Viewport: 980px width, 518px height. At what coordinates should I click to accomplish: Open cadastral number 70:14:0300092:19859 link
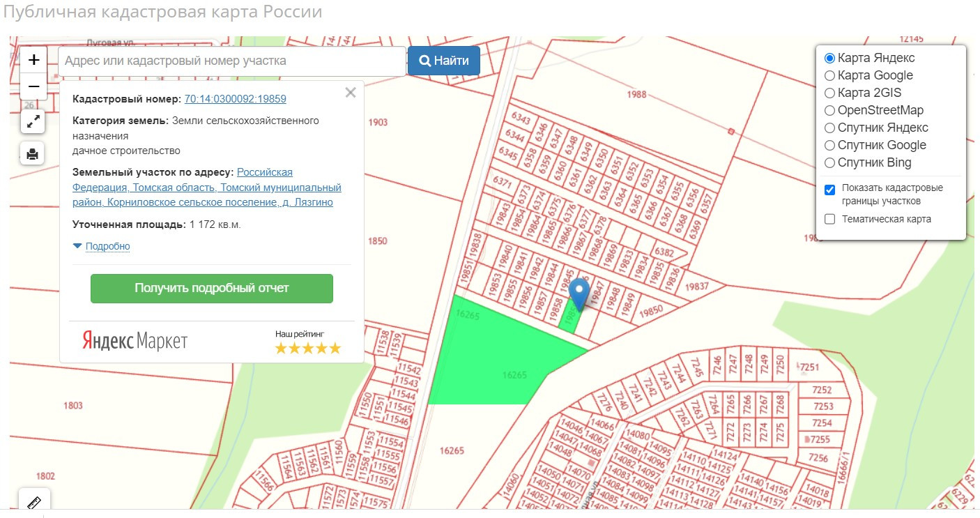[235, 99]
